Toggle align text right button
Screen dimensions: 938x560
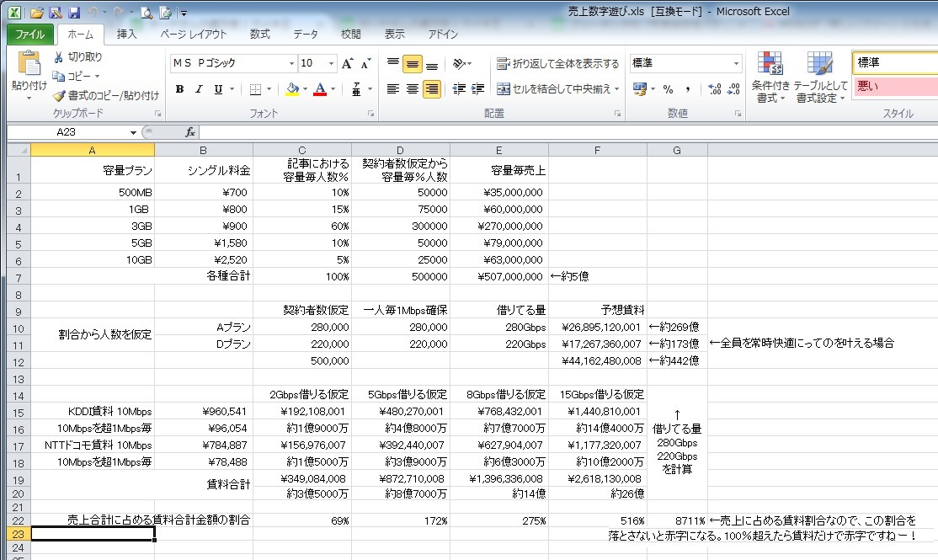[x=431, y=89]
